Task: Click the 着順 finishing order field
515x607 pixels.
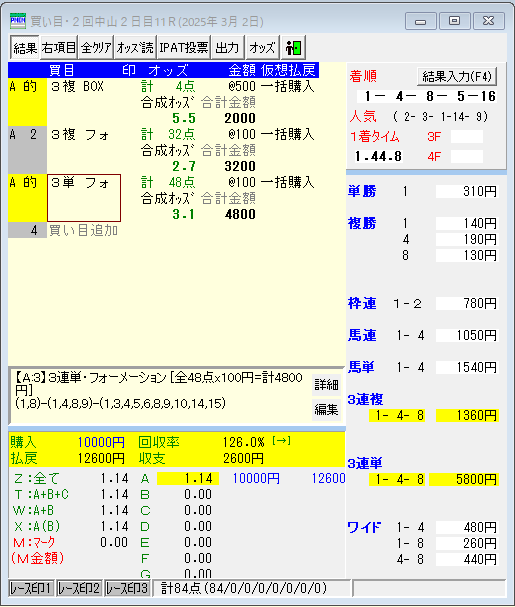Action: click(426, 96)
